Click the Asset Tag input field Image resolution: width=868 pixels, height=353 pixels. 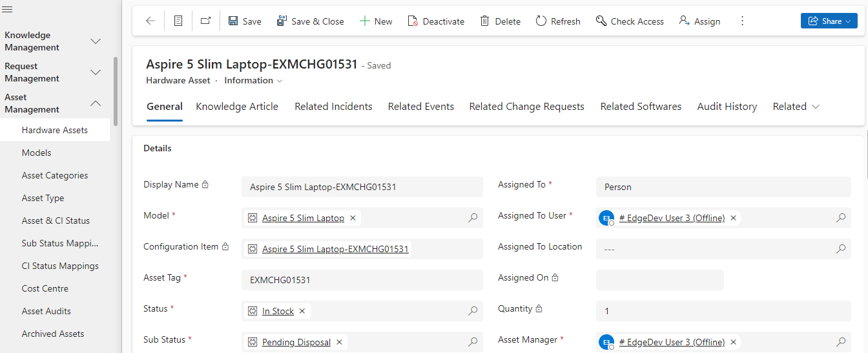coord(362,280)
